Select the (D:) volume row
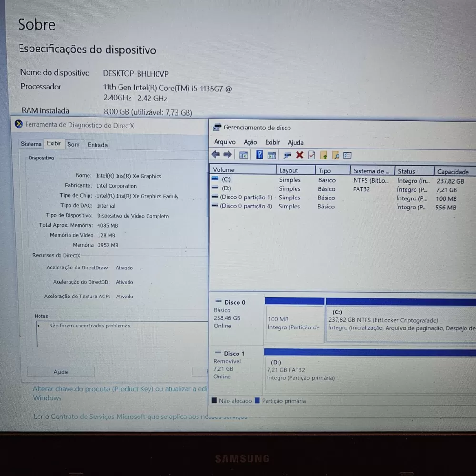The width and height of the screenshot is (476, 476). (x=343, y=189)
